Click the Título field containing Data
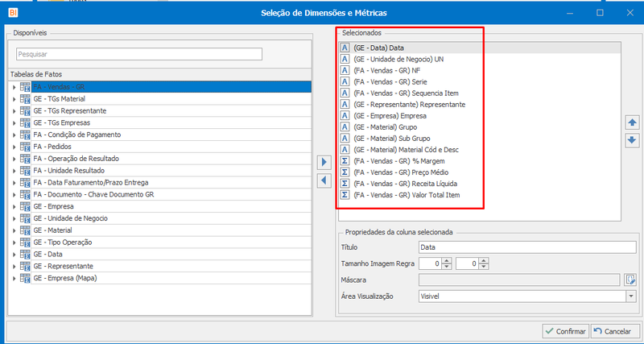 pyautogui.click(x=527, y=247)
